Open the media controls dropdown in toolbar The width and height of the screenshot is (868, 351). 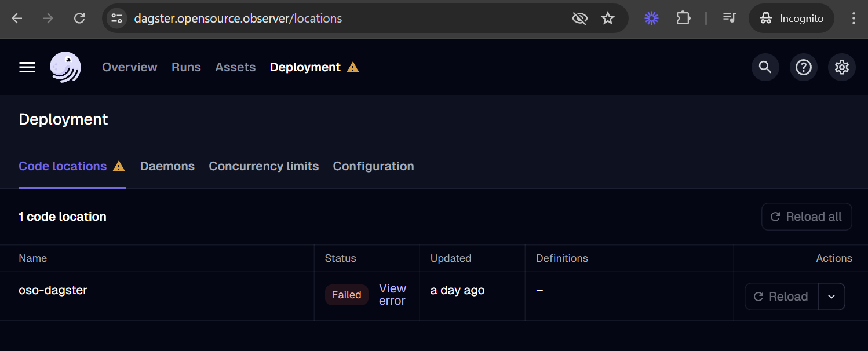(729, 18)
